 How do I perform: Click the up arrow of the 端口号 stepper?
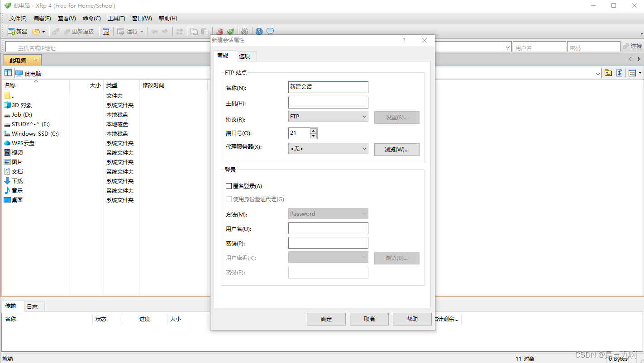click(x=313, y=131)
